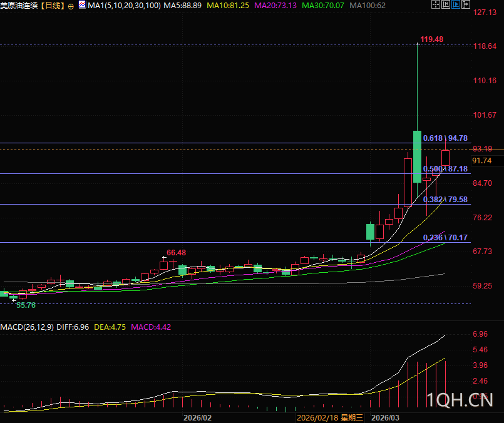Click the 2.46 MACD axis value
Viewport: 504px width, 423px height.
click(x=480, y=381)
